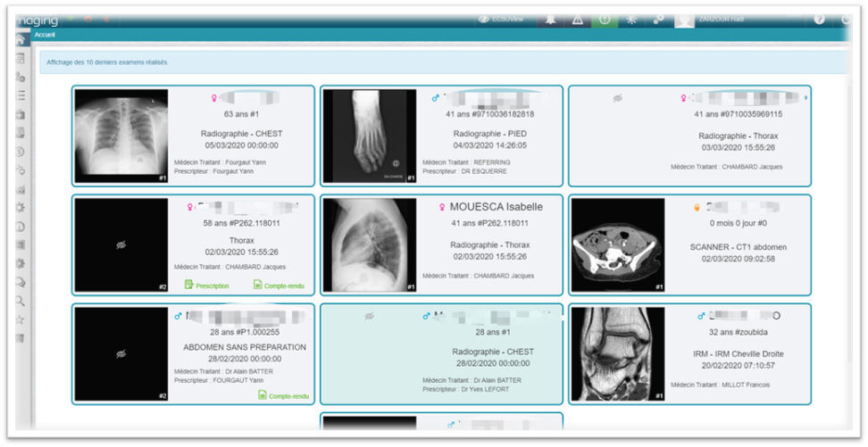868x447 pixels.
Task: Click the date 04/03/2020 14:26:05
Action: click(x=490, y=145)
